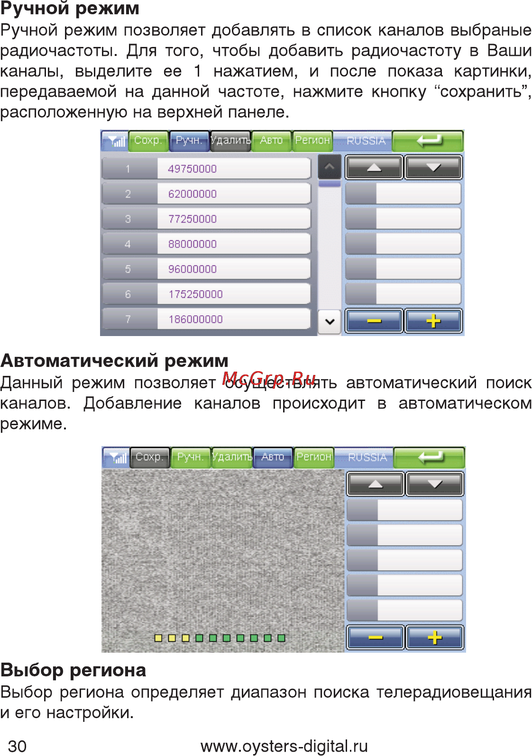Click static-noise video preview area
Screen dimensions: 532x756
click(223, 560)
